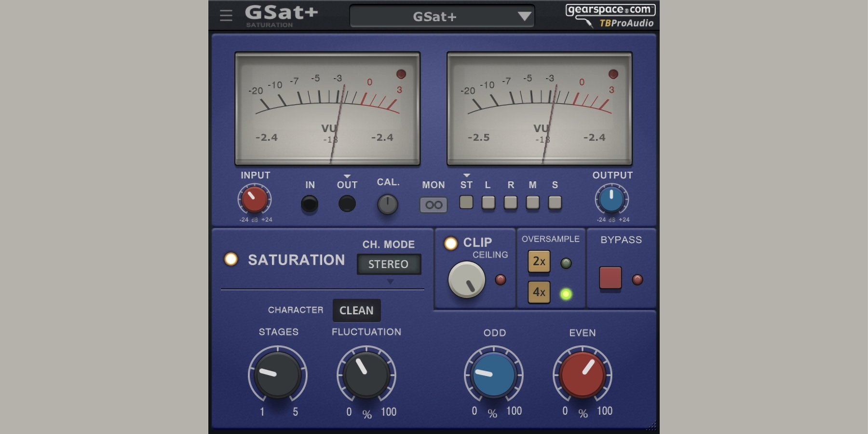Enable 2x oversampling

pos(539,262)
